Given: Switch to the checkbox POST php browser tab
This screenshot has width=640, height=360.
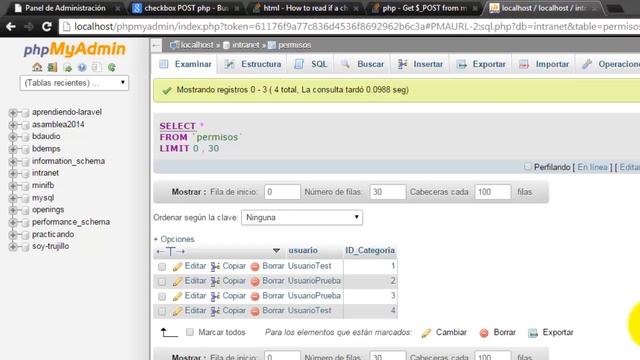Looking at the screenshot, I should pos(186,8).
